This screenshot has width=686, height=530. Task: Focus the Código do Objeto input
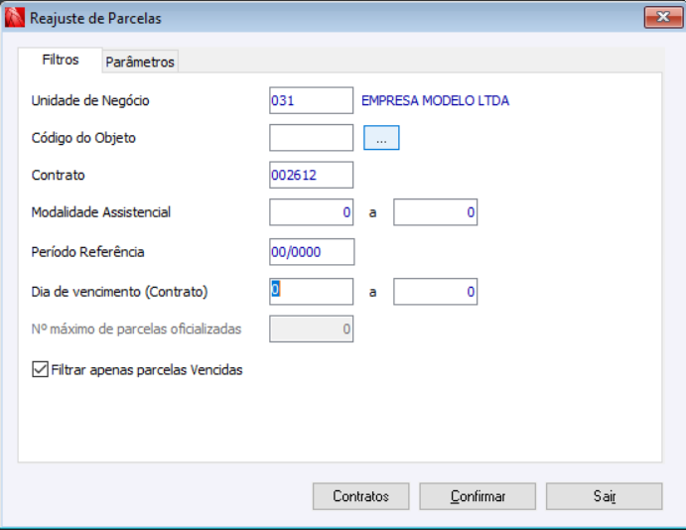311,137
